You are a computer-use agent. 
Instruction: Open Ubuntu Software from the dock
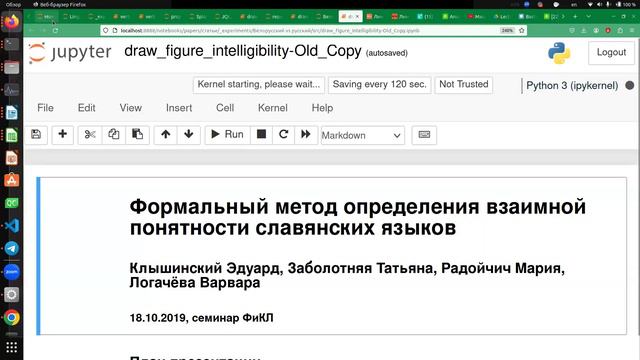click(11, 180)
